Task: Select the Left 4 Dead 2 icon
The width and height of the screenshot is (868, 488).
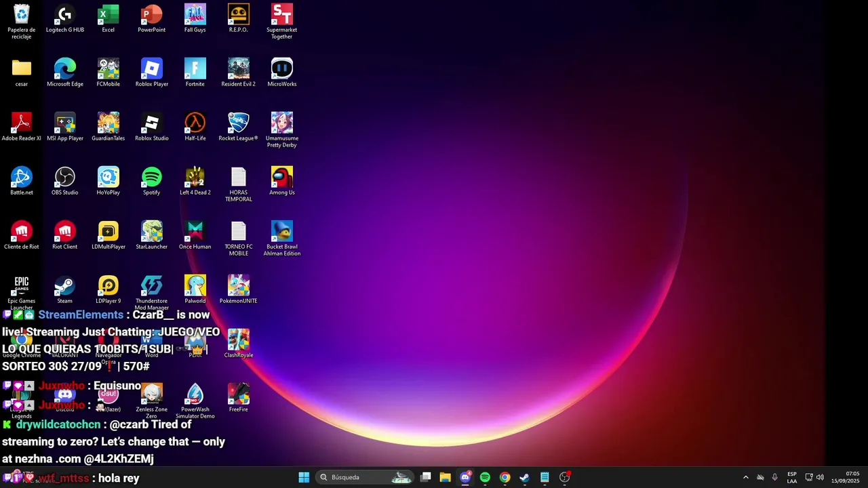Action: [x=195, y=182]
